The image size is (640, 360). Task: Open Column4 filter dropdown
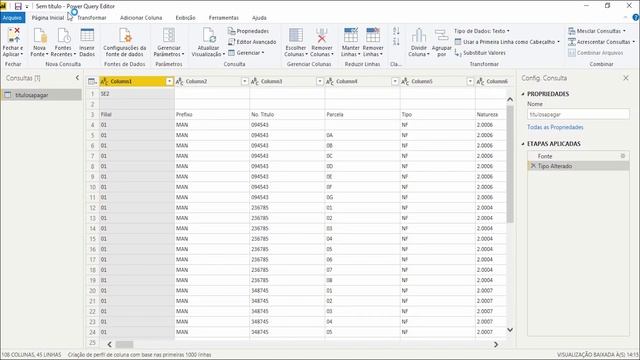[x=395, y=81]
